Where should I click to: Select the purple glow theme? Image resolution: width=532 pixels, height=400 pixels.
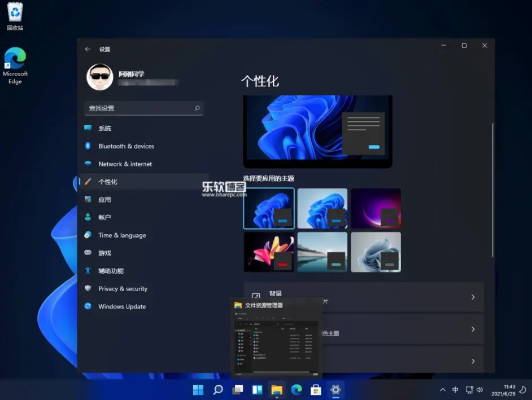[376, 208]
